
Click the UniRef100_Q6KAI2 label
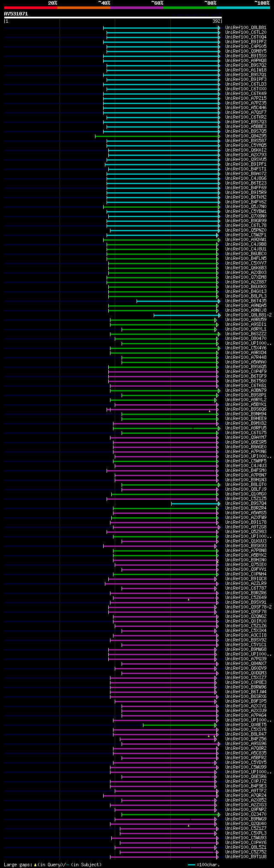pyautogui.click(x=246, y=150)
